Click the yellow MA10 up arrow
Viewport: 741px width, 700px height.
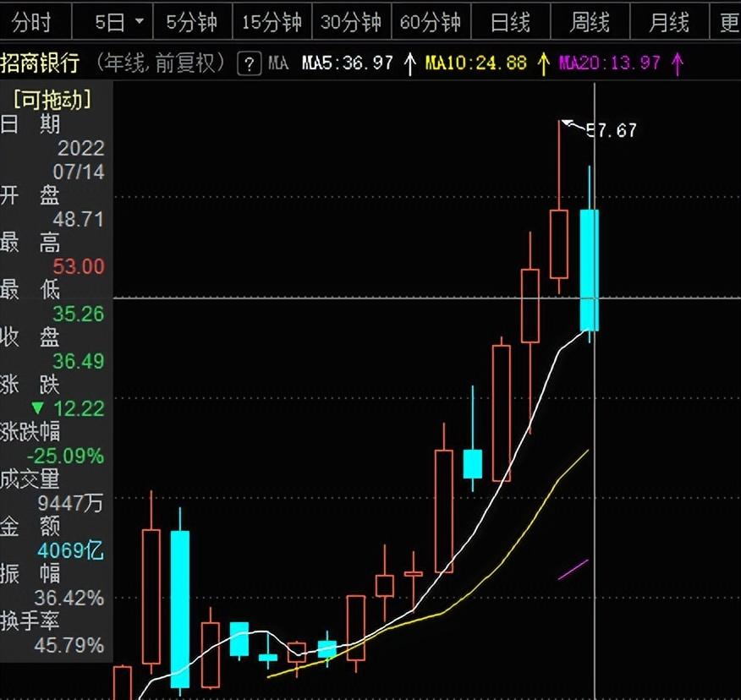tap(543, 63)
